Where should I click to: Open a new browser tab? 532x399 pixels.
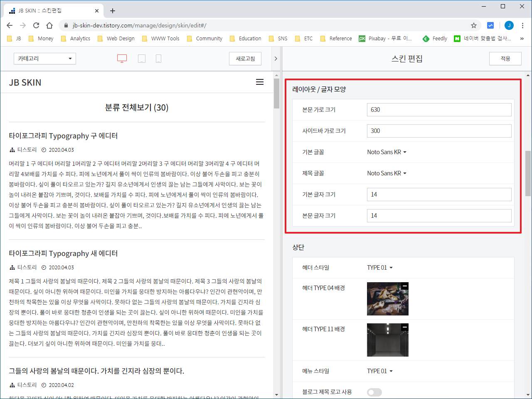[112, 11]
